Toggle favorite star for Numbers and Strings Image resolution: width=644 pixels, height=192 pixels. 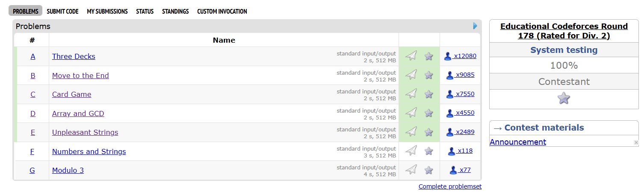click(429, 151)
